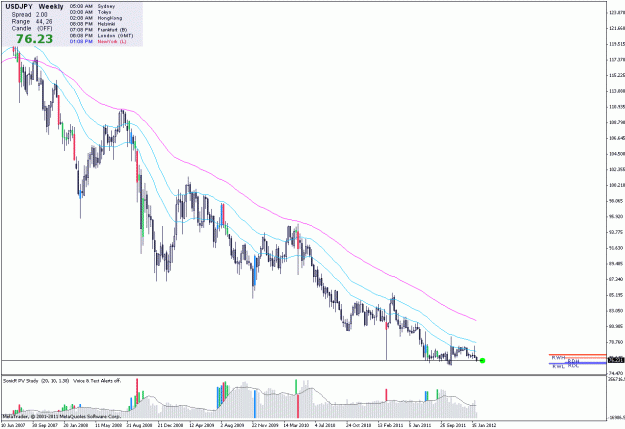The width and height of the screenshot is (625, 429).
Task: Click the 21 Dec 2008 date label
Action: pyautogui.click(x=171, y=425)
